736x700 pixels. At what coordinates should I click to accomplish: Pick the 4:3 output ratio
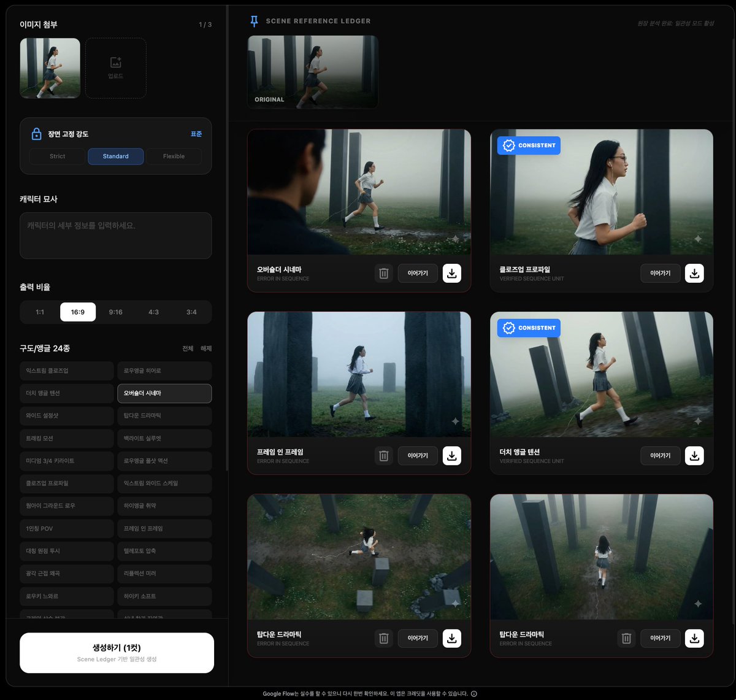point(153,312)
